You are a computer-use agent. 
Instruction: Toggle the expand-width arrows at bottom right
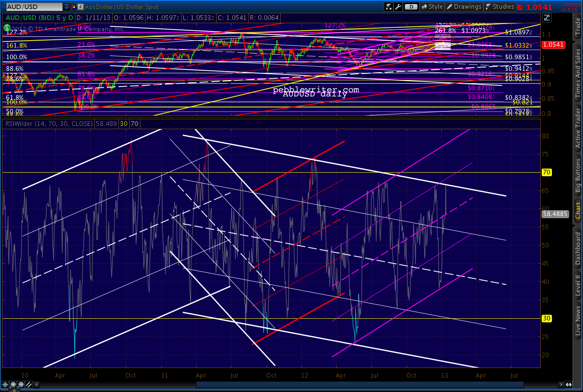[x=569, y=385]
